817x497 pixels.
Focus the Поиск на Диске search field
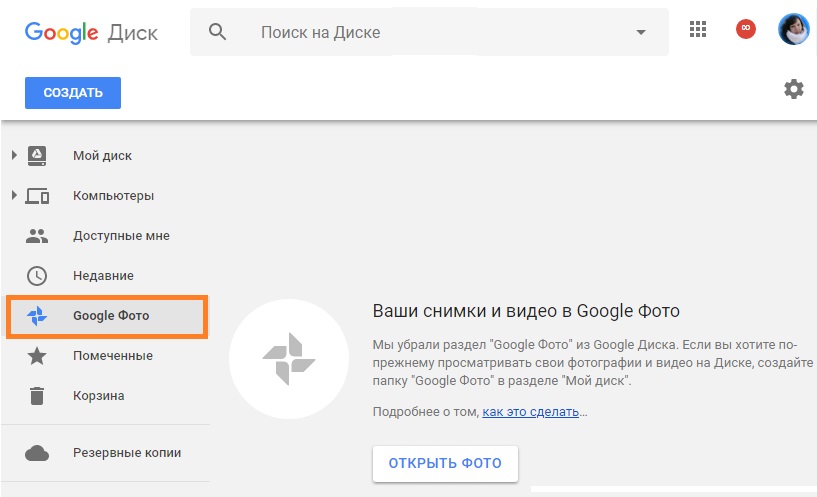click(429, 32)
